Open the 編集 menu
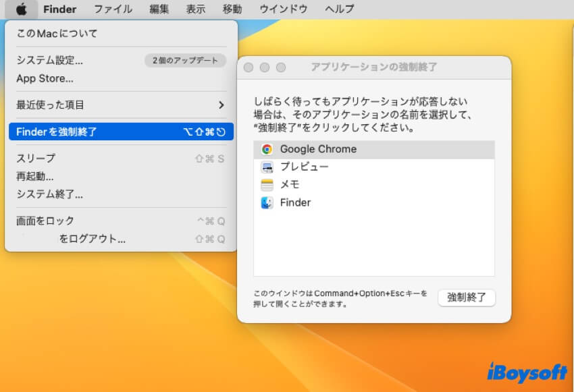 [x=159, y=9]
